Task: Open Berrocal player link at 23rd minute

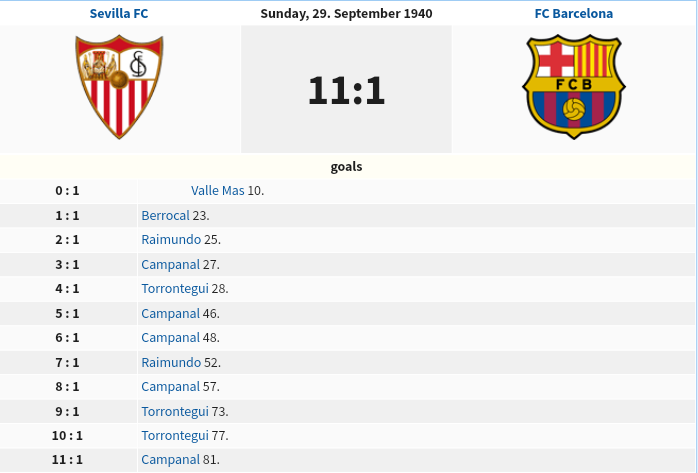Action: [165, 215]
